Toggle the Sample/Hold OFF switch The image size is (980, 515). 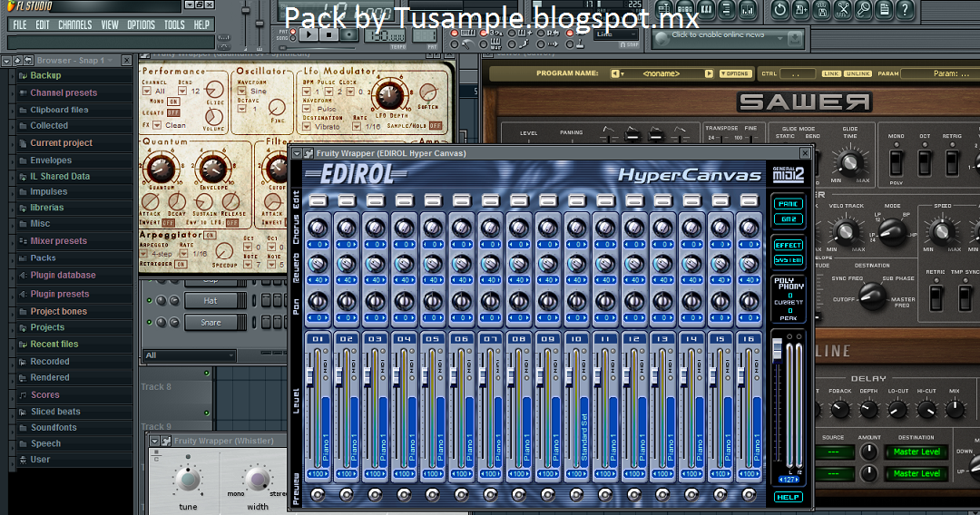(436, 125)
